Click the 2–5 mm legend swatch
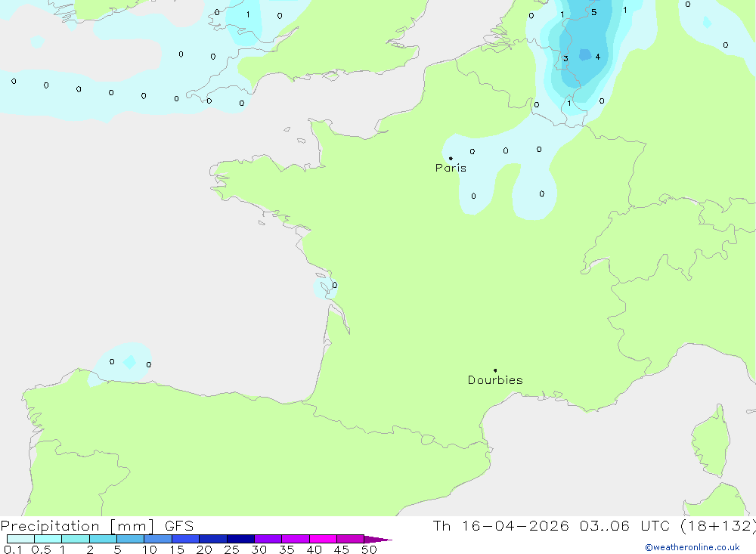The image size is (756, 554). point(103,539)
